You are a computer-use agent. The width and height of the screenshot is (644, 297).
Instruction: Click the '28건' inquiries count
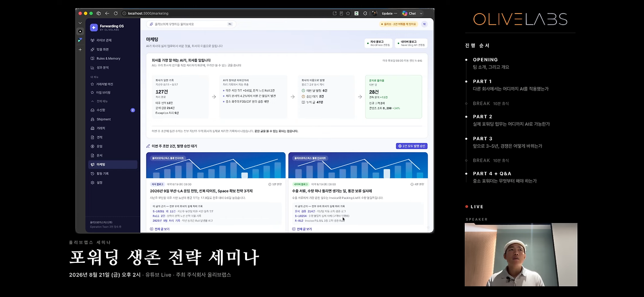pos(374,92)
